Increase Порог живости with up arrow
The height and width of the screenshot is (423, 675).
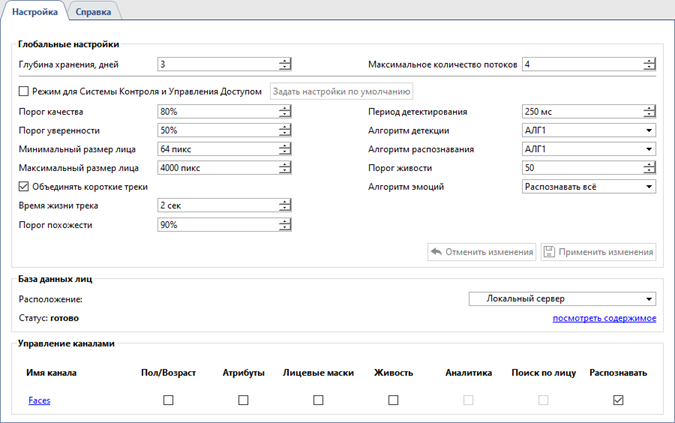[649, 164]
